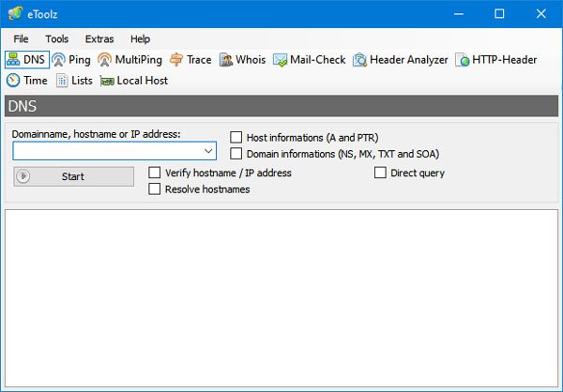Check Verify hostname / IP address
Viewport: 563px width, 392px height.
155,173
